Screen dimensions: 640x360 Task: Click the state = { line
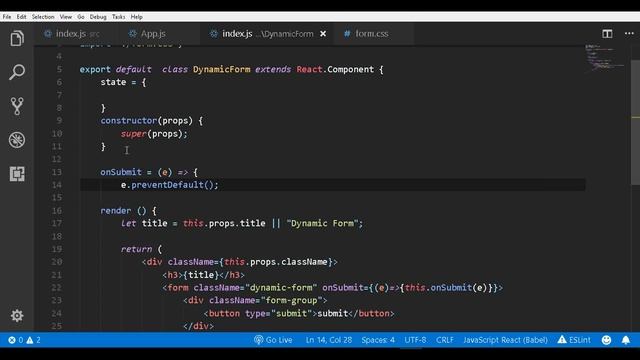pyautogui.click(x=123, y=82)
